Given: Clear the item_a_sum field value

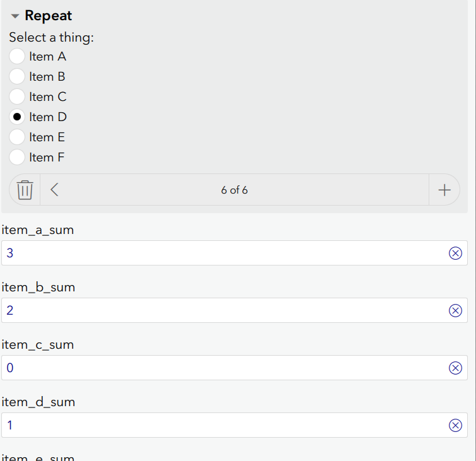Looking at the screenshot, I should 455,254.
